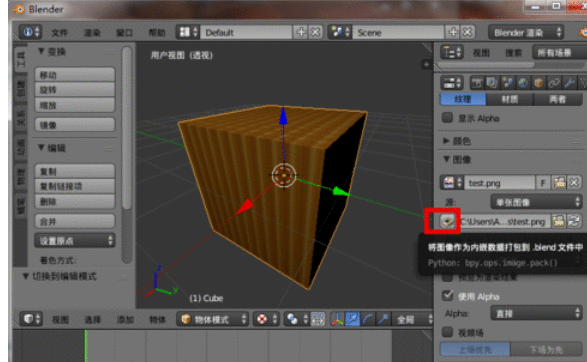This screenshot has width=587, height=362.
Task: Select the 下场为先 field order option
Action: [546, 350]
